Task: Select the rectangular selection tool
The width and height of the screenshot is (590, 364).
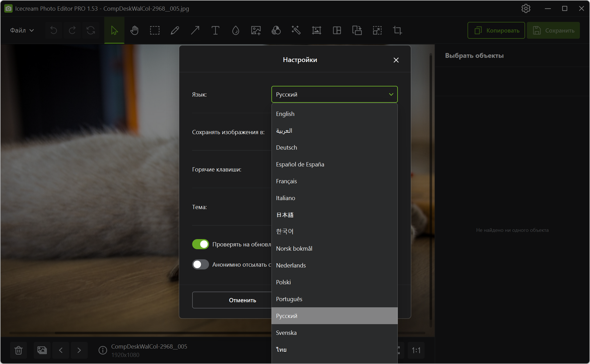Action: point(155,30)
